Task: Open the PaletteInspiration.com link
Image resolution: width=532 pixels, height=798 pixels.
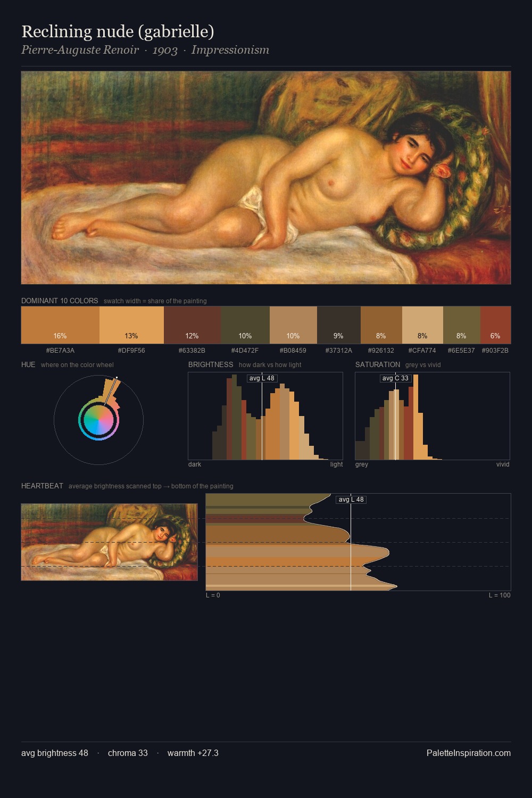Action: coord(469,753)
